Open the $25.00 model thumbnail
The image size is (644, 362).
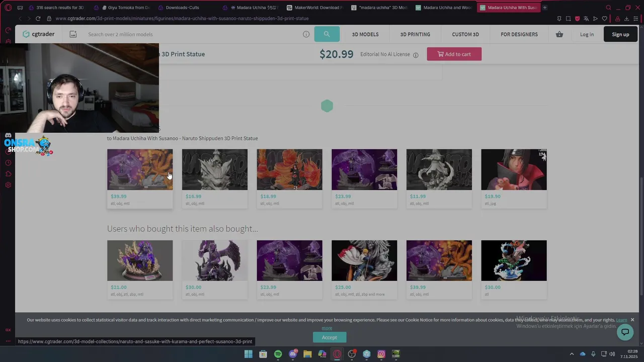[x=364, y=260]
